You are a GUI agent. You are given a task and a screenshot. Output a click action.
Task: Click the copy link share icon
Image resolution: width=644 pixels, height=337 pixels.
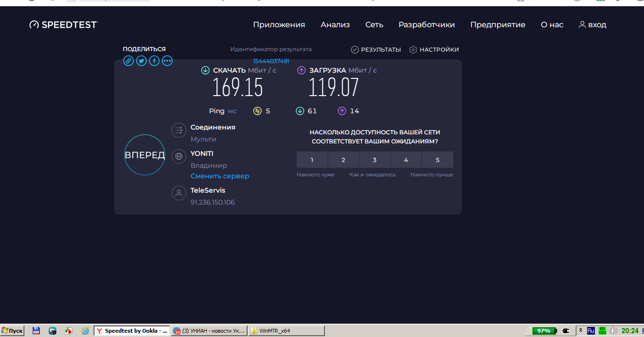[x=129, y=61]
